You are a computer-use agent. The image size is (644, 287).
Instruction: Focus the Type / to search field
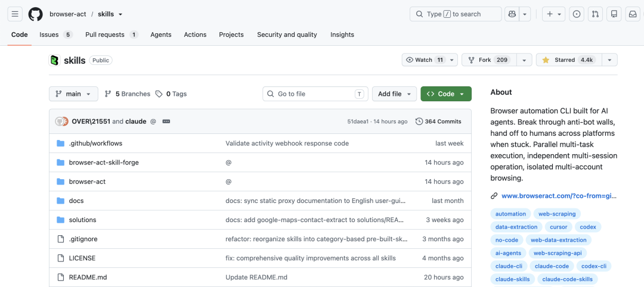tap(456, 14)
